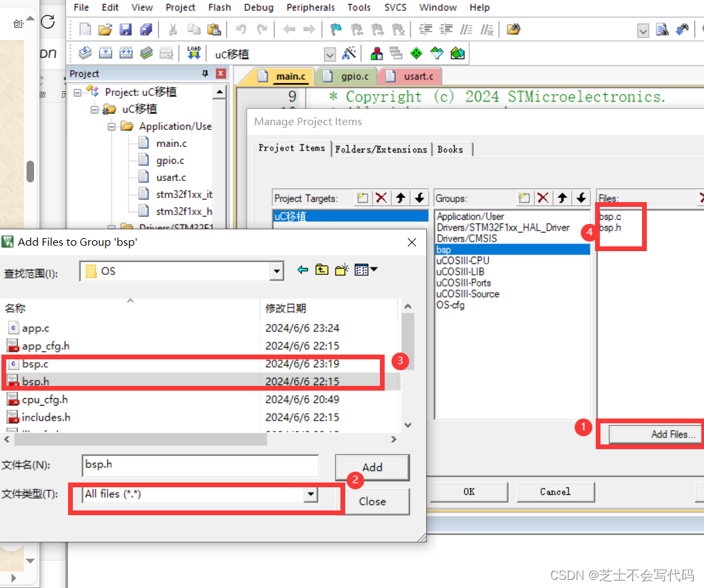Open the Peripherals menu
Viewport: 704px width, 588px height.
310,7
